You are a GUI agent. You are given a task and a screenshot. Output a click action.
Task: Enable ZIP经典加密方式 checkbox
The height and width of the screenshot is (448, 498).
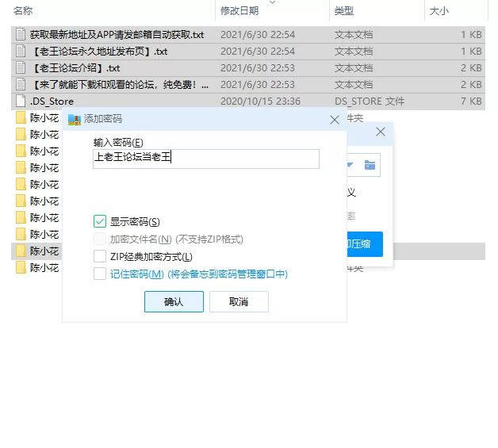pyautogui.click(x=100, y=256)
